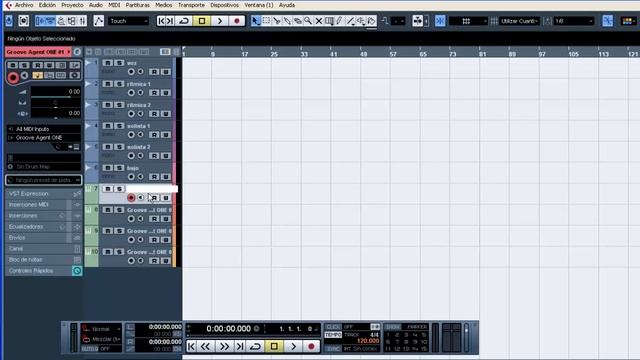This screenshot has width=640, height=360.
Task: Select the Glue tool
Action: (x=287, y=21)
